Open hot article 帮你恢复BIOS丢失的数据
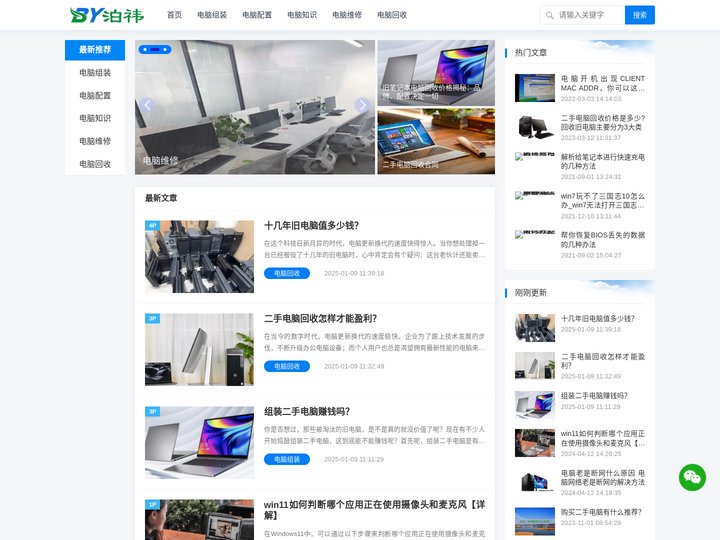 [602, 240]
